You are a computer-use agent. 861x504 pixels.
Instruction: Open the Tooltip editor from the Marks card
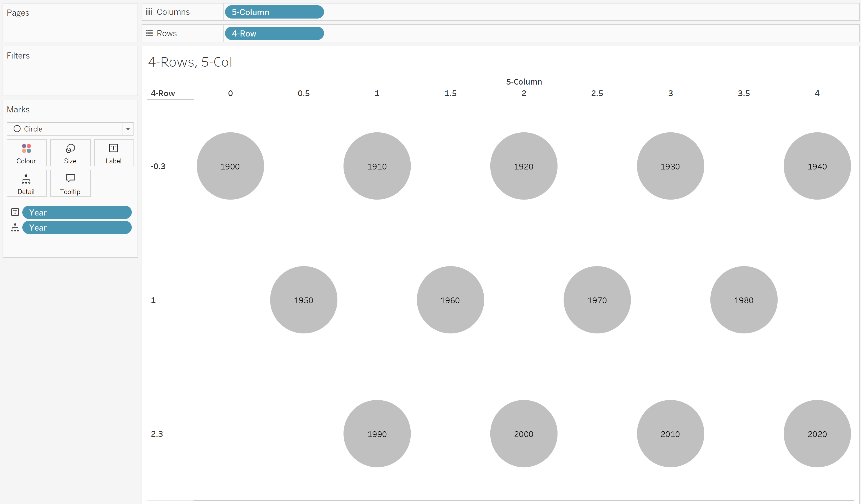click(x=70, y=183)
